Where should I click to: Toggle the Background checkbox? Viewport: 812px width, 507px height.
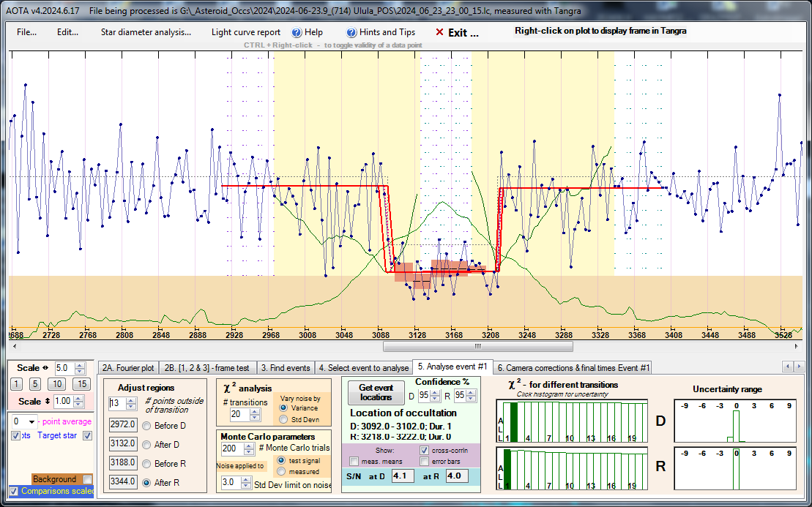click(88, 479)
